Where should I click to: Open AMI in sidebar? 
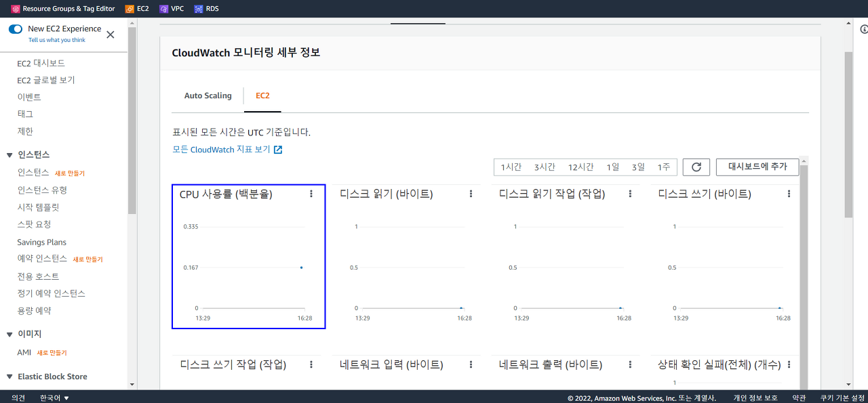(x=24, y=353)
